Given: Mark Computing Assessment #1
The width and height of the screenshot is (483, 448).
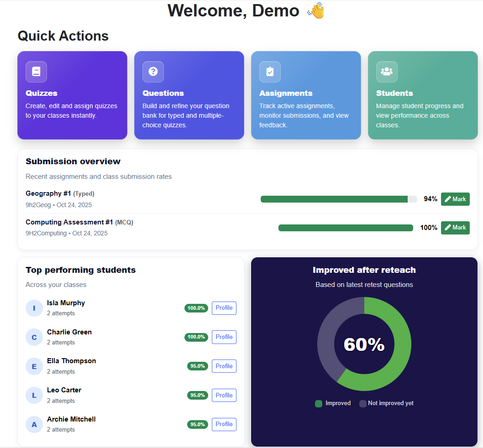Looking at the screenshot, I should coord(455,227).
